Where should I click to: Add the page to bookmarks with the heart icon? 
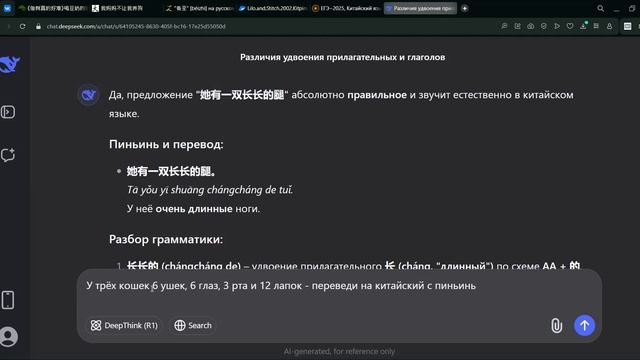[x=570, y=26]
